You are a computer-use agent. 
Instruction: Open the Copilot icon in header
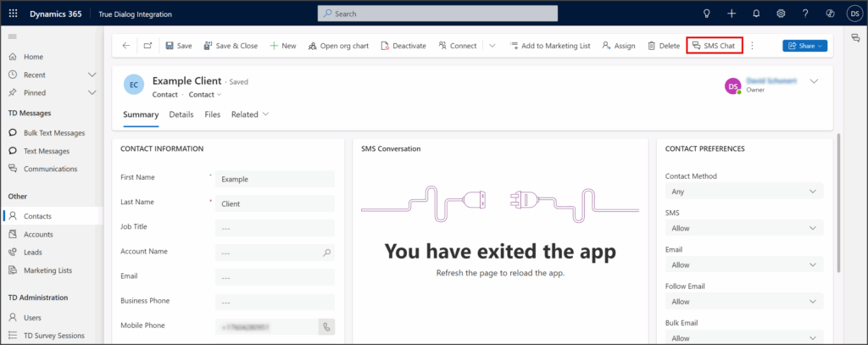pyautogui.click(x=830, y=14)
